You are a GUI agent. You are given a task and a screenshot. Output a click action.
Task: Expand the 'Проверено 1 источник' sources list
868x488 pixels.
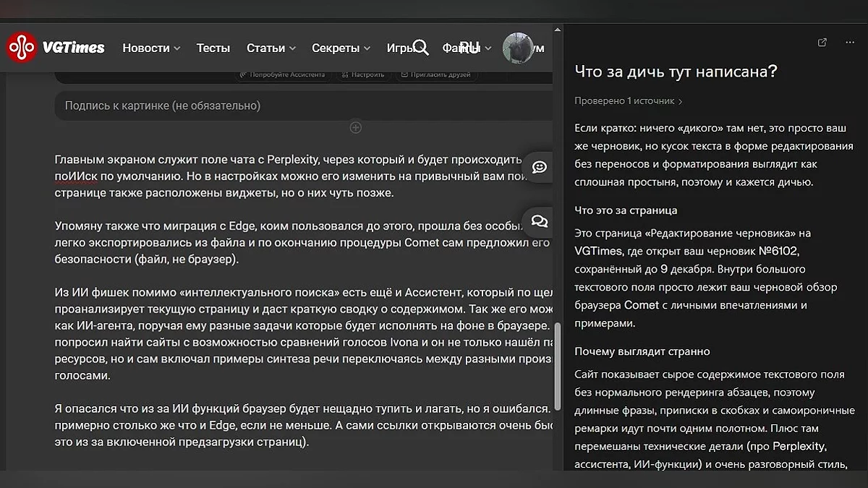click(x=628, y=101)
